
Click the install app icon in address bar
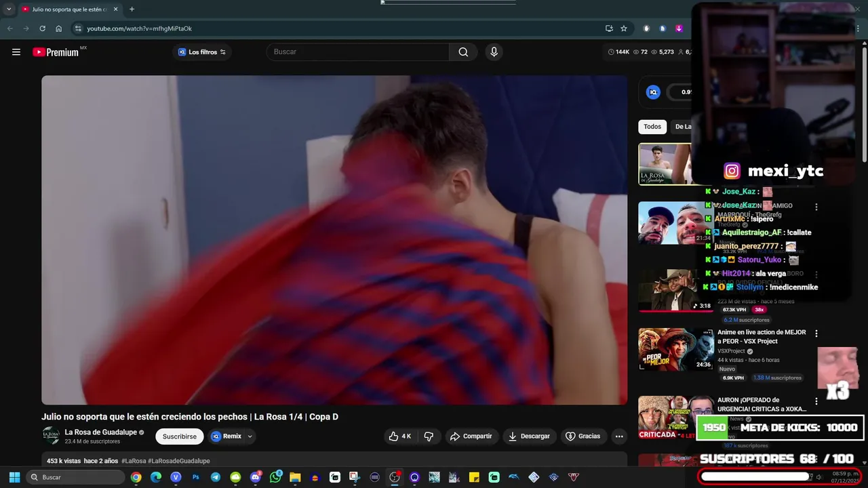[x=609, y=28]
